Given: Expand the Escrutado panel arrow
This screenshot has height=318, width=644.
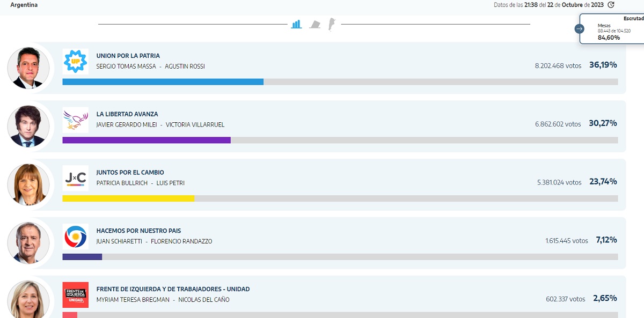Looking at the screenshot, I should coord(579,28).
